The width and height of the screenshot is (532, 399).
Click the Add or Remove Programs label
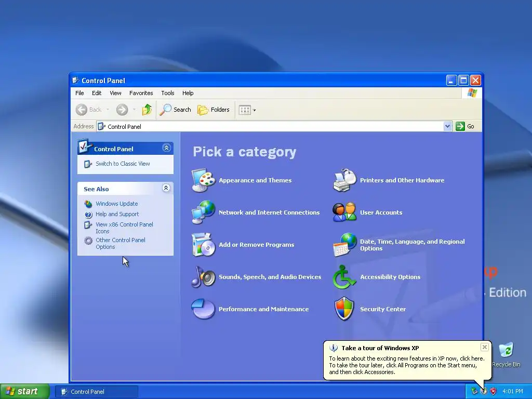(x=257, y=245)
